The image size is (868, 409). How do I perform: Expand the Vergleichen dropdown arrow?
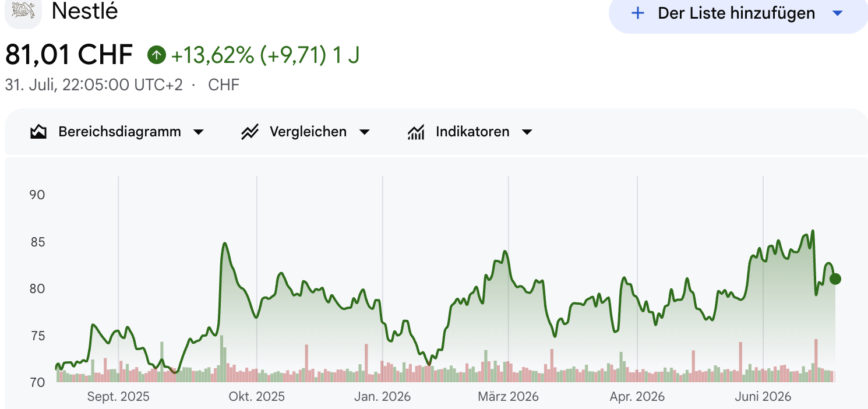pyautogui.click(x=365, y=132)
